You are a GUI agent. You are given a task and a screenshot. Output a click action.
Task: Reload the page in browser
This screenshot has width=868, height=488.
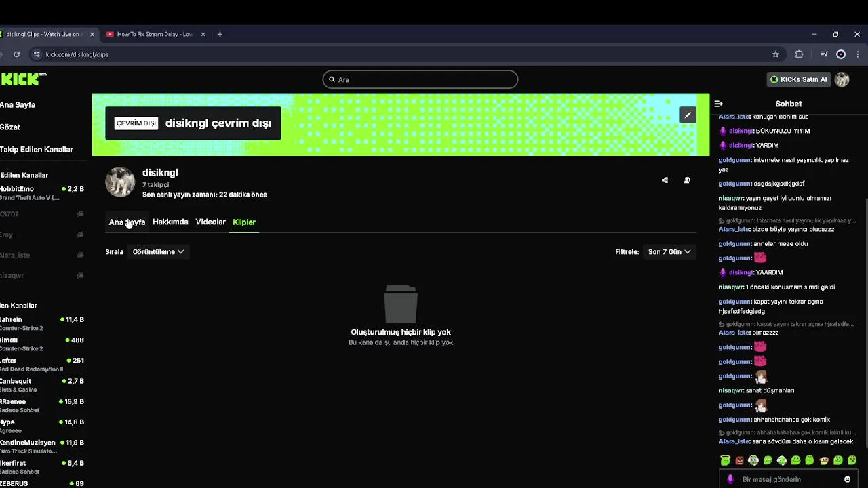click(16, 54)
